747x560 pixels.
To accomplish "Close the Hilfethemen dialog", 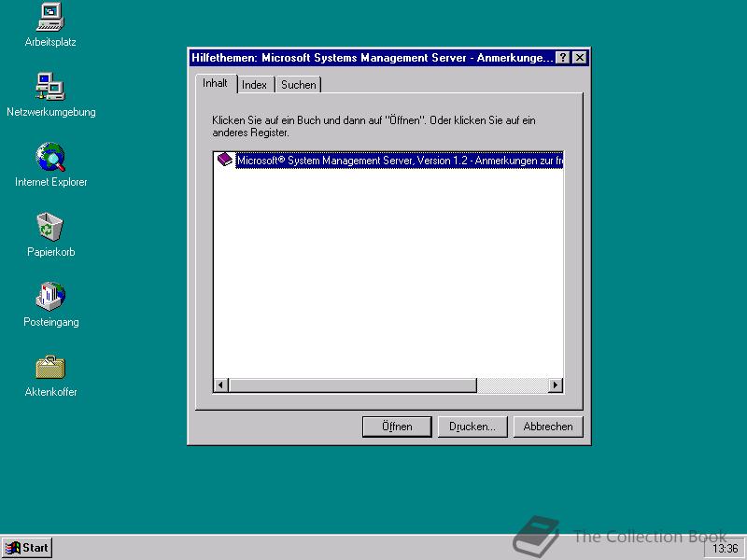I will (579, 58).
